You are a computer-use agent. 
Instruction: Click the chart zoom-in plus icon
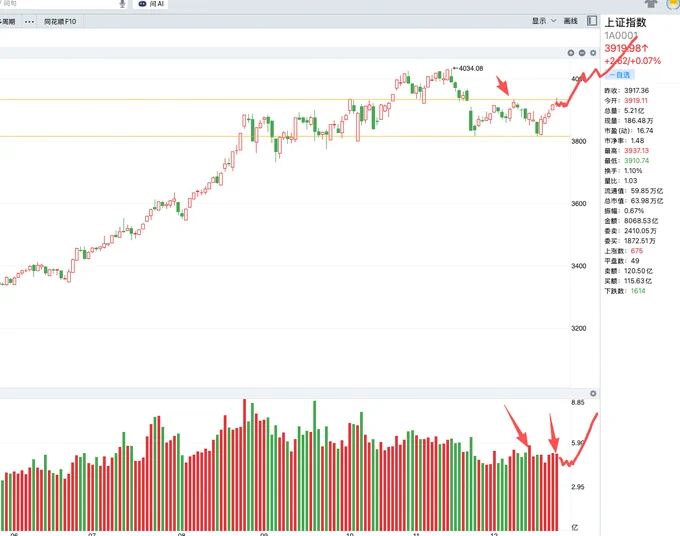(571, 53)
